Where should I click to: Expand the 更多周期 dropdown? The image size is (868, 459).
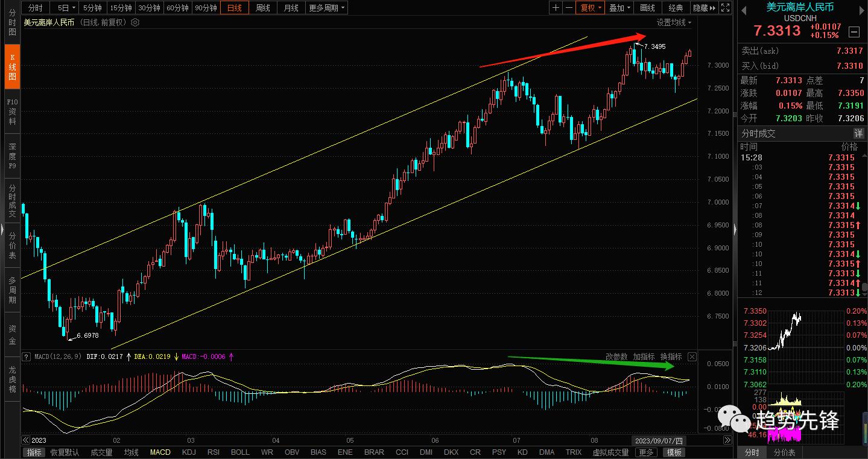327,8
